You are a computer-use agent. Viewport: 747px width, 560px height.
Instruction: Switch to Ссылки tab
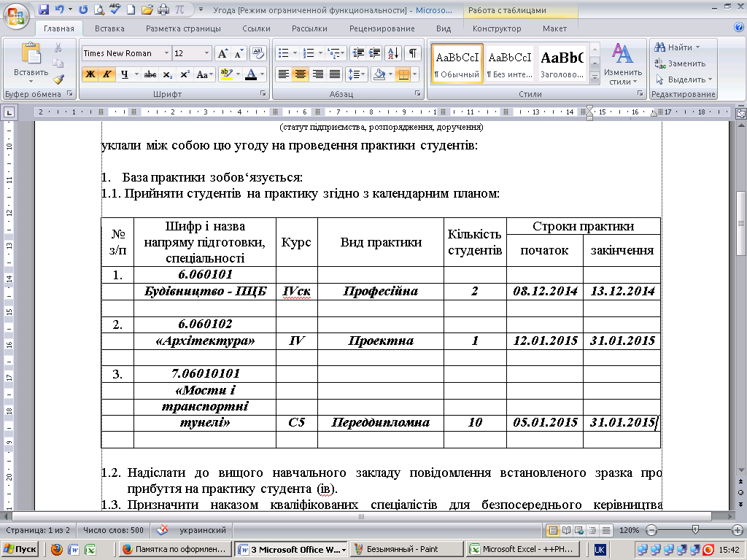tap(256, 28)
